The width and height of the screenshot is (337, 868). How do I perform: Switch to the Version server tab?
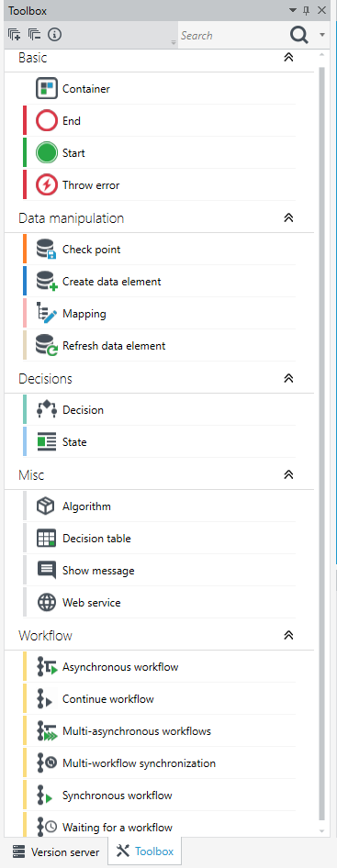[55, 851]
